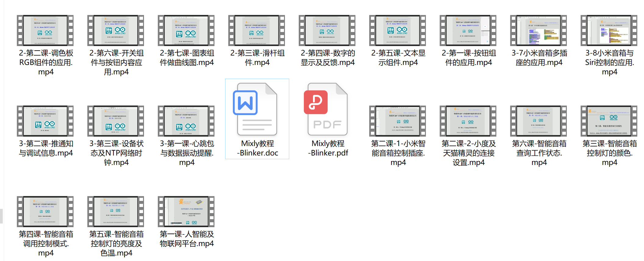Click file name 第六课-智能音箱查询工作状态.mp4
This screenshot has height=261, width=644.
pos(539,153)
